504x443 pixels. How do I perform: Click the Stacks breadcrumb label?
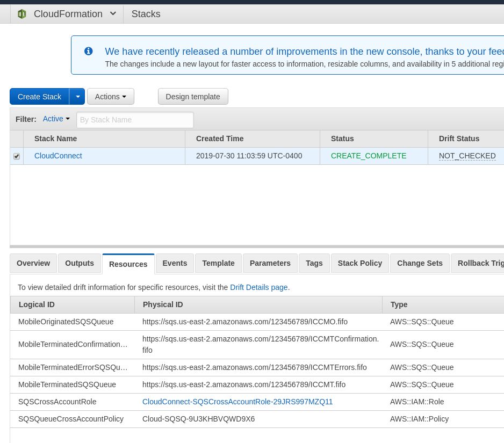pos(146,14)
